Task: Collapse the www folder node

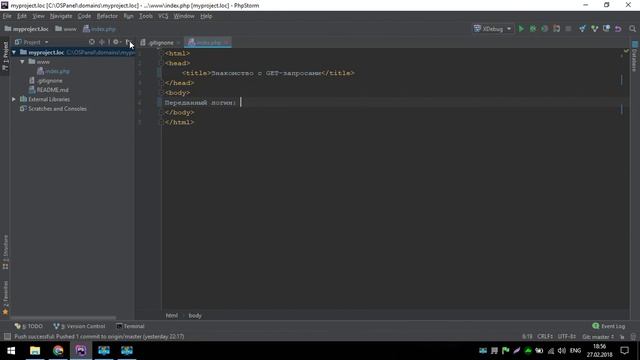Action: (x=22, y=62)
